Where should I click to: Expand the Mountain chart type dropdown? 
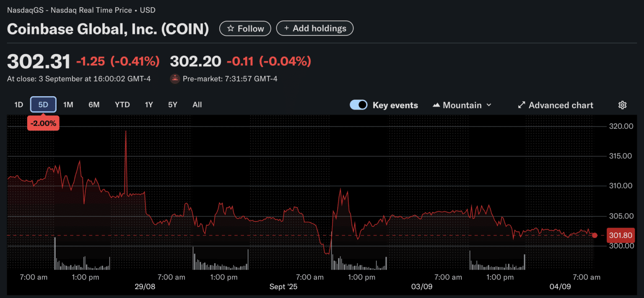click(462, 105)
